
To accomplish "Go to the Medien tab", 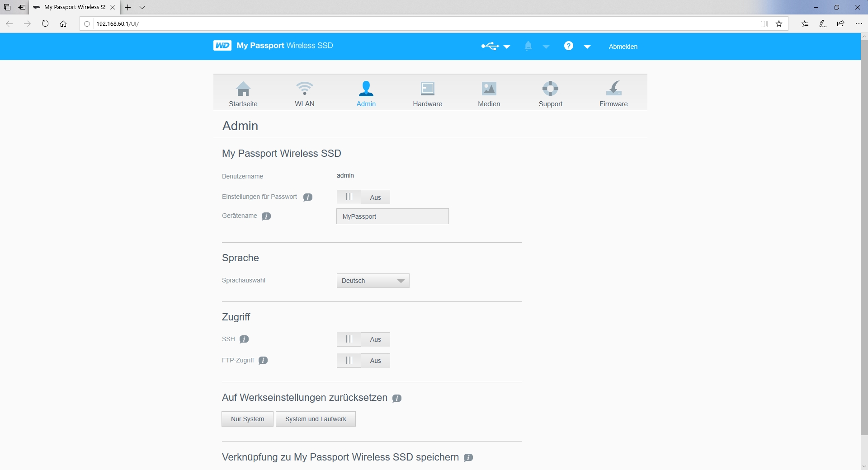I will [x=489, y=94].
